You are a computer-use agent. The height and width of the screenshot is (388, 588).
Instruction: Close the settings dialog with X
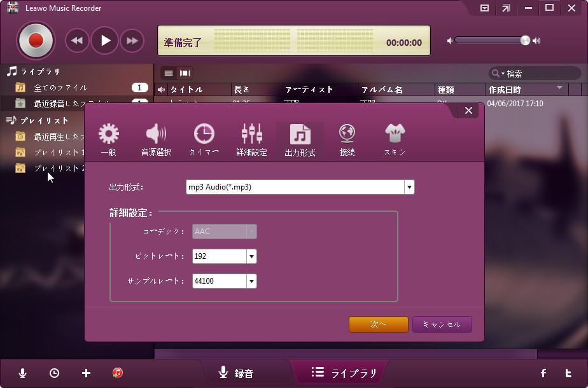click(x=468, y=111)
